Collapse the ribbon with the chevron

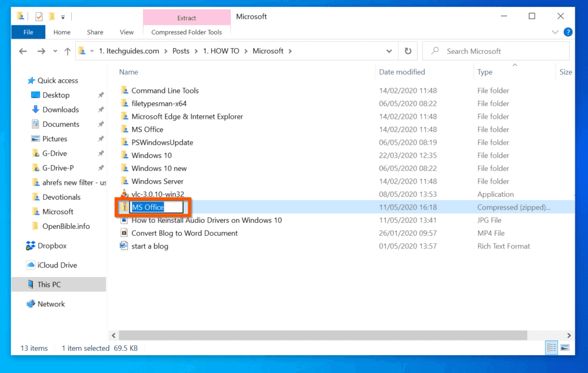tap(555, 32)
